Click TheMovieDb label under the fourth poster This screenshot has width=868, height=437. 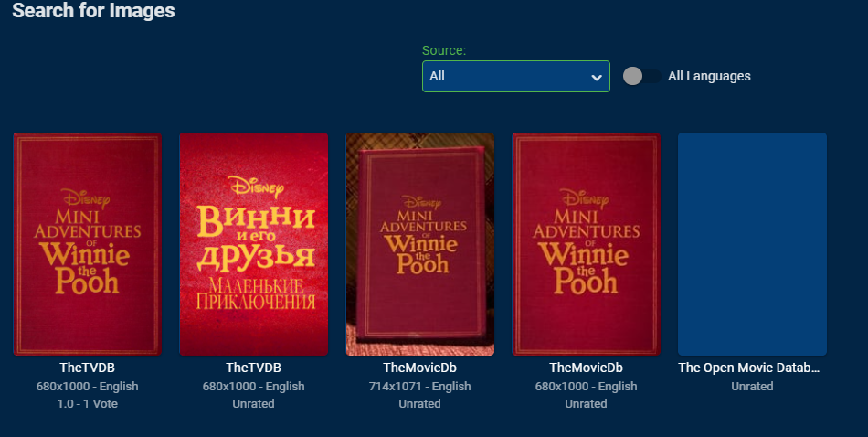pyautogui.click(x=587, y=368)
